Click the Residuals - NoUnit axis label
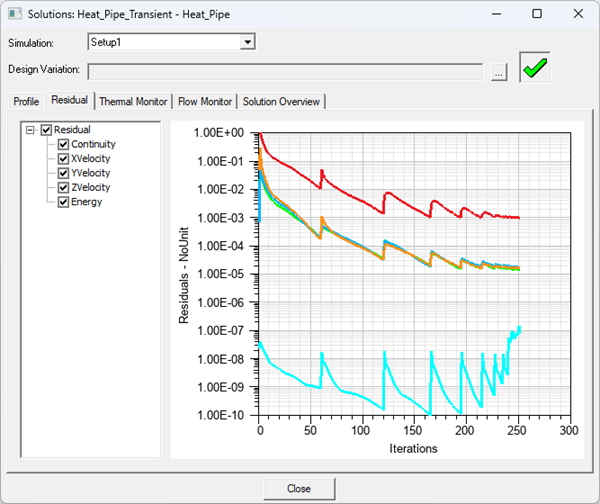This screenshot has height=504, width=600. [184, 275]
